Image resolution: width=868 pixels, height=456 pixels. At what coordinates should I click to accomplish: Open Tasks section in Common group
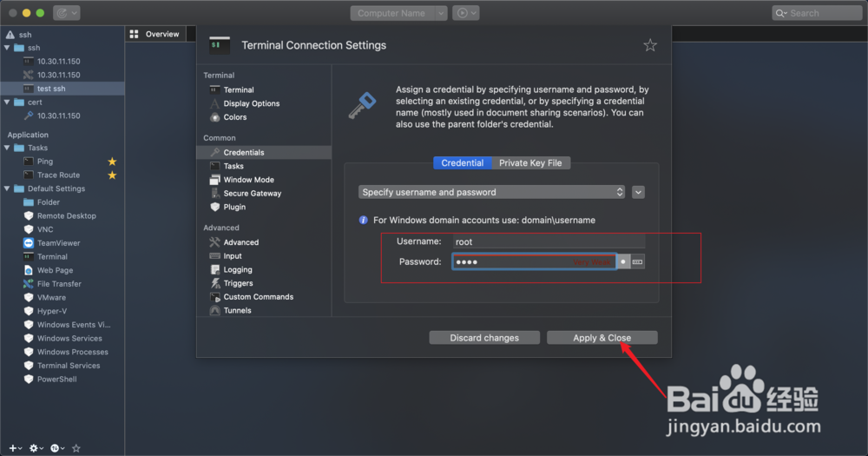click(233, 166)
